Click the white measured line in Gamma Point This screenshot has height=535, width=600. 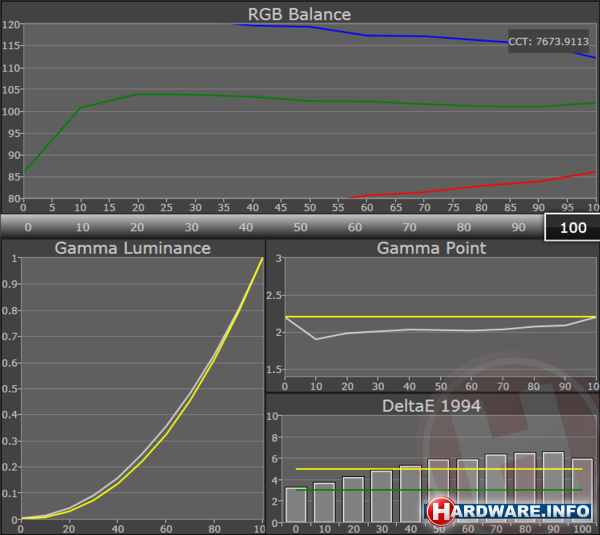click(440, 330)
